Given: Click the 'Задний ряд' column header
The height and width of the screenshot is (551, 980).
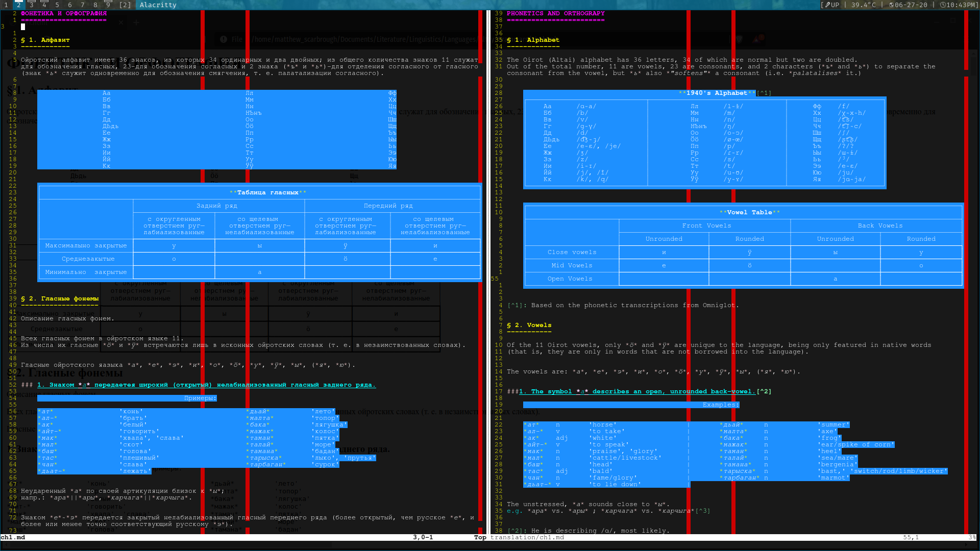Looking at the screenshot, I should pyautogui.click(x=217, y=206).
